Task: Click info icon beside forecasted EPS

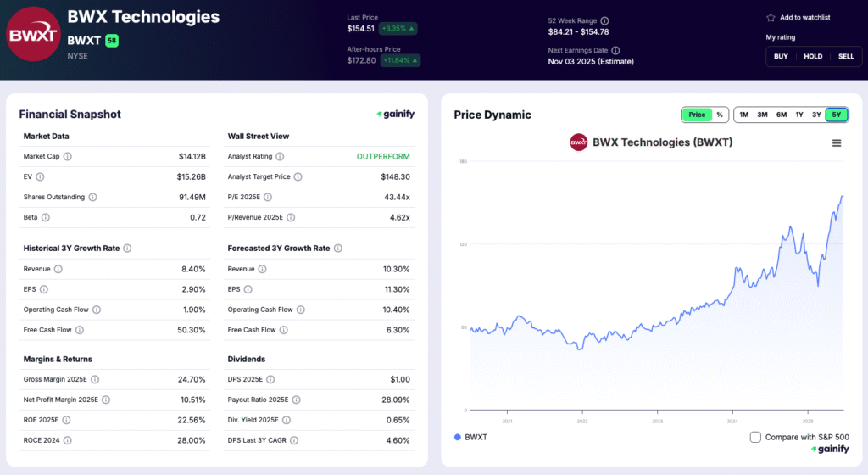Action: click(248, 289)
